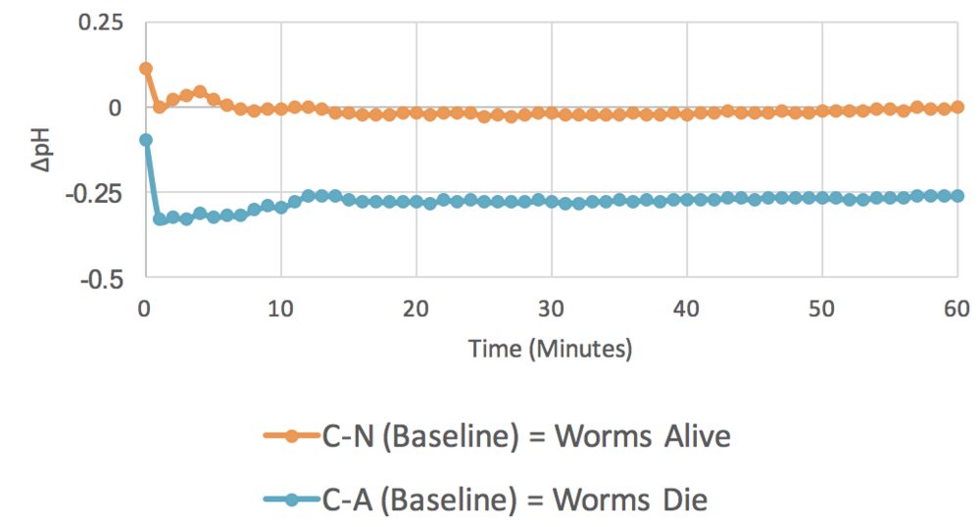Click the -0.25 y-axis tick label

point(95,195)
